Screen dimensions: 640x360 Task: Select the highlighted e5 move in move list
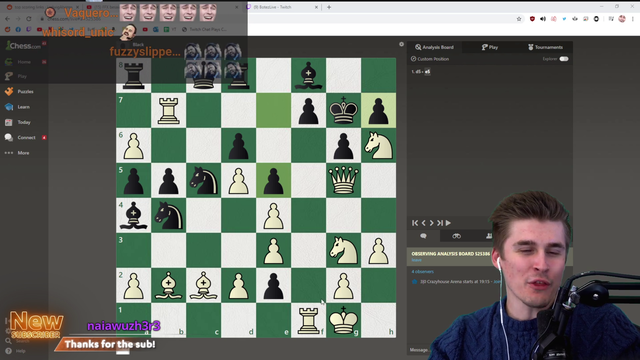[x=427, y=71]
